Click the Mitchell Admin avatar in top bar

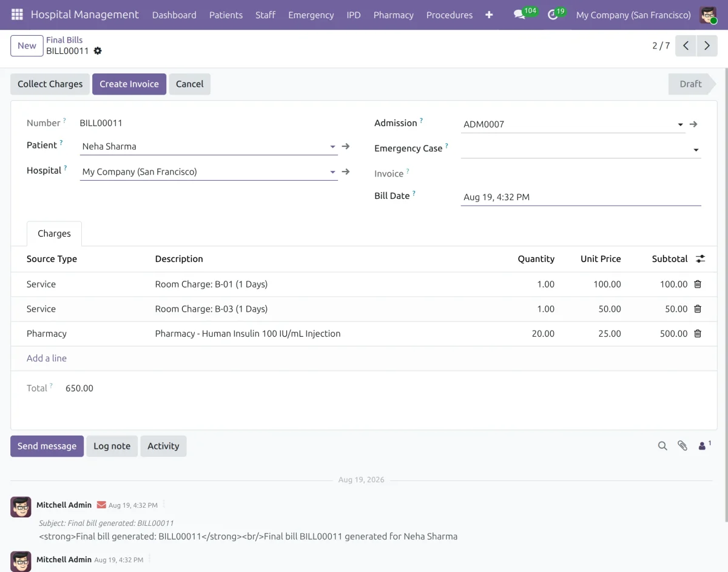click(x=708, y=15)
